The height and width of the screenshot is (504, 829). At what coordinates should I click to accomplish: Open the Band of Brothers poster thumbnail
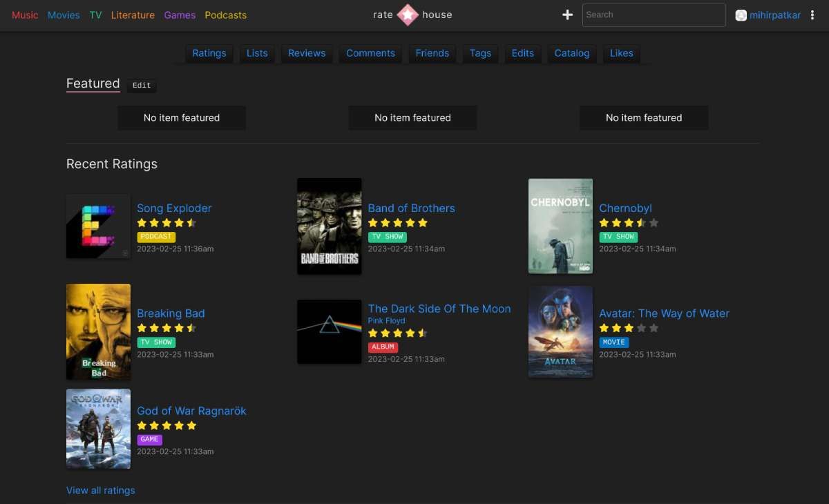pyautogui.click(x=330, y=226)
